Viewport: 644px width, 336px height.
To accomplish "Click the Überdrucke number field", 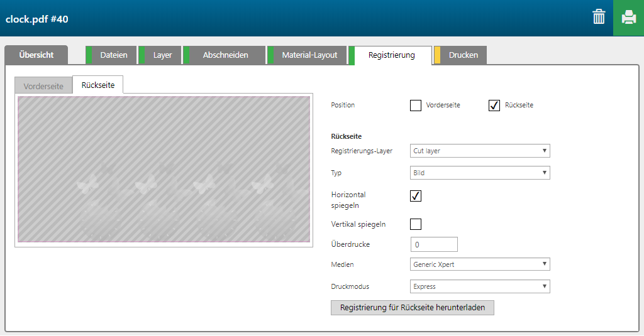I will pyautogui.click(x=433, y=244).
